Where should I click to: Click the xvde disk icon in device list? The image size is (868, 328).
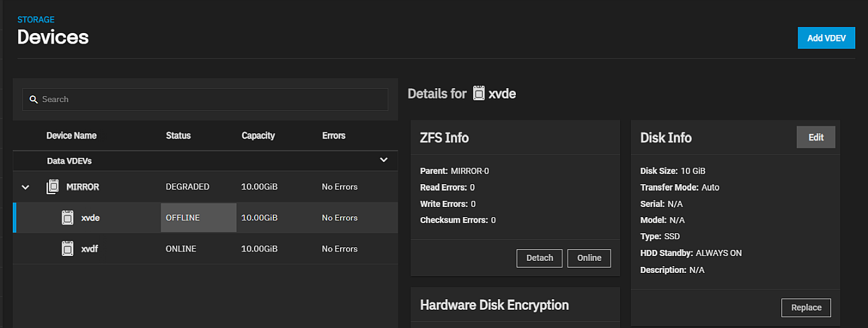(67, 218)
